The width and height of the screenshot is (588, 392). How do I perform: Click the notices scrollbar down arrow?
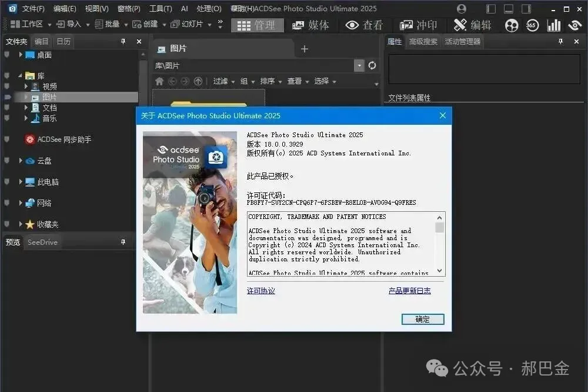point(439,271)
